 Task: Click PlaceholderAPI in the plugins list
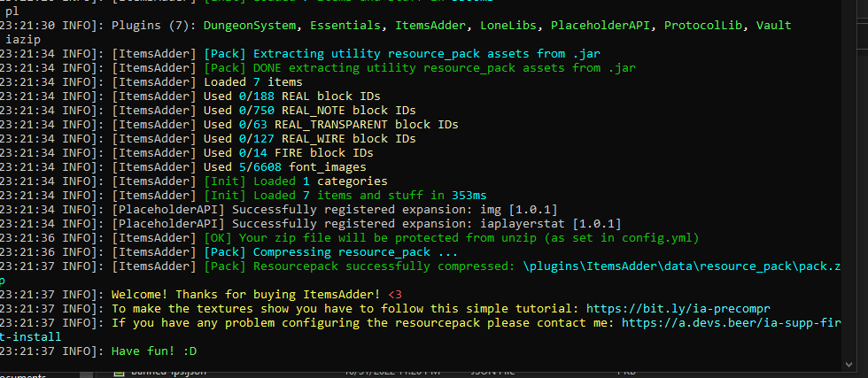601,26
